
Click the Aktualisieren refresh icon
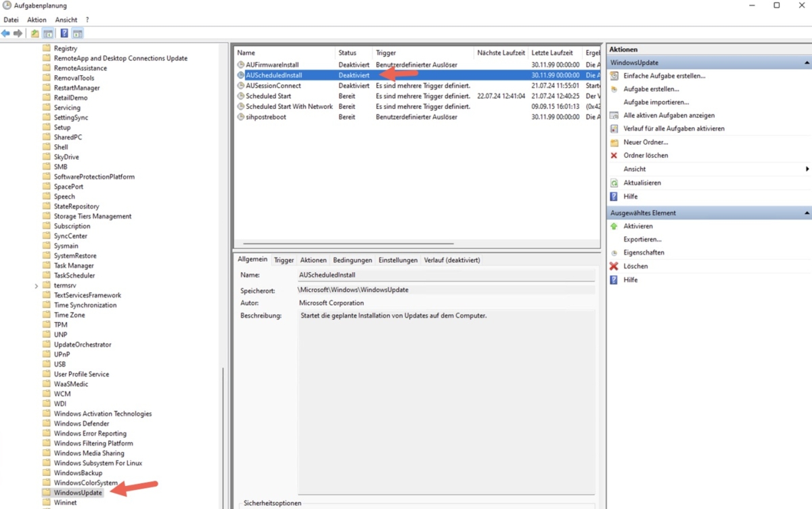pos(614,182)
